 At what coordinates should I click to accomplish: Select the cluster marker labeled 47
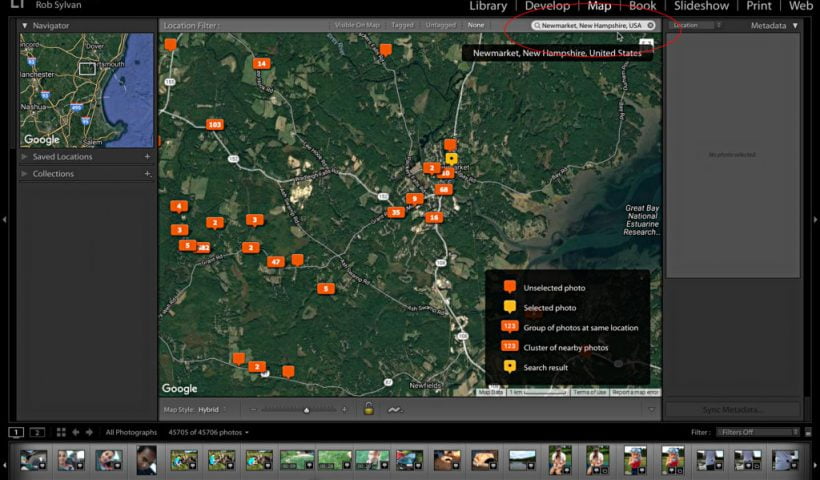[276, 262]
